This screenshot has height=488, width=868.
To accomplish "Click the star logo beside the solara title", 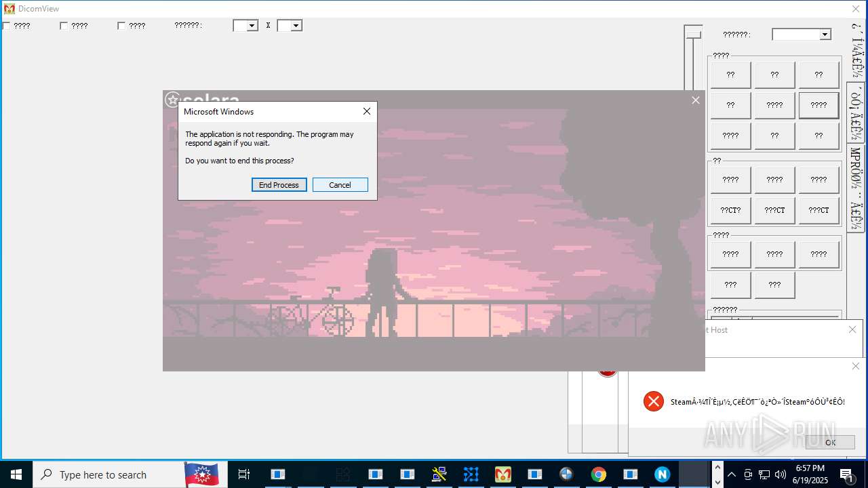I will [x=172, y=100].
